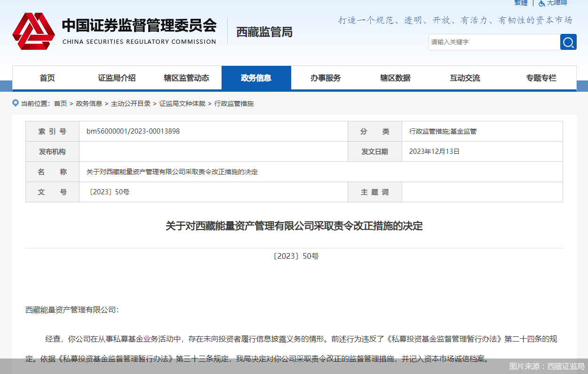Open the 办事服务 navigation tab

coord(326,78)
